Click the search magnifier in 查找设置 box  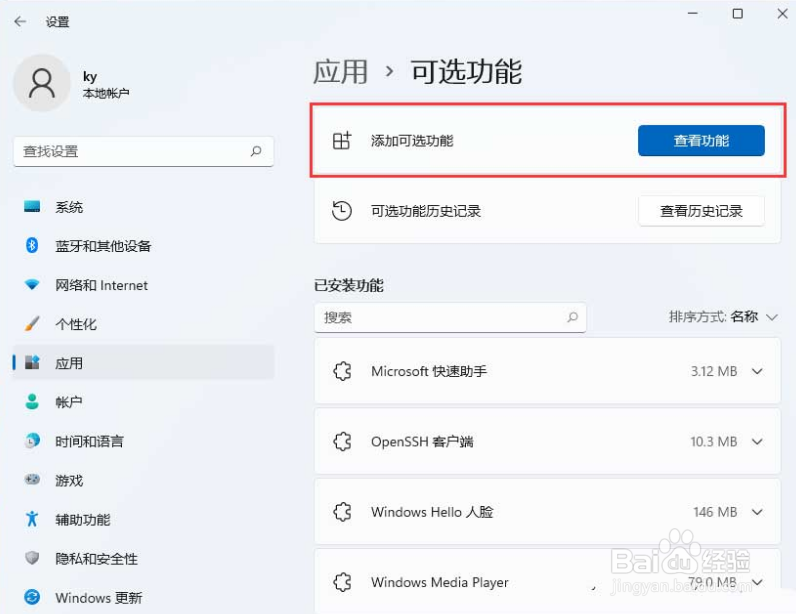[x=256, y=151]
